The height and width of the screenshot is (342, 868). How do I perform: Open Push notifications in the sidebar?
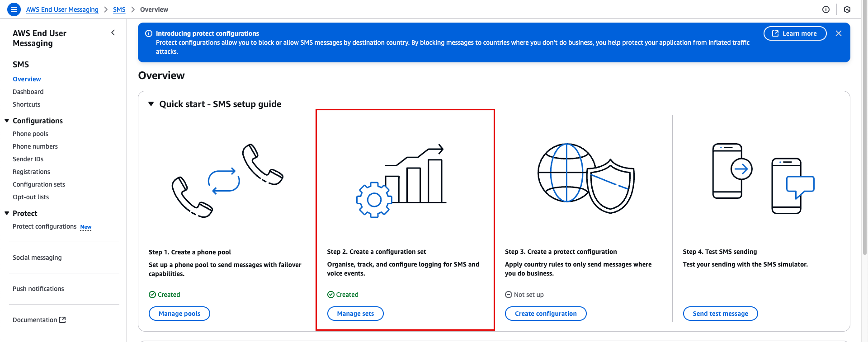[x=38, y=289]
